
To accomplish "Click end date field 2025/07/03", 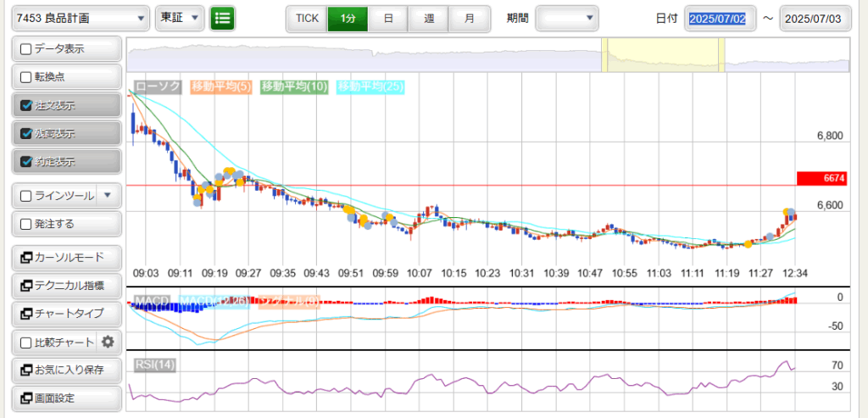I will (x=816, y=19).
